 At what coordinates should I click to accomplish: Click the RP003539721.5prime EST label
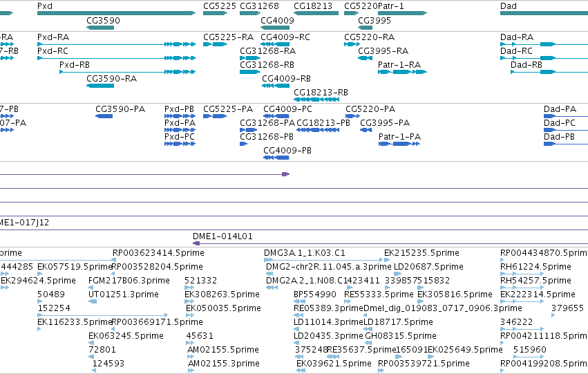(424, 364)
